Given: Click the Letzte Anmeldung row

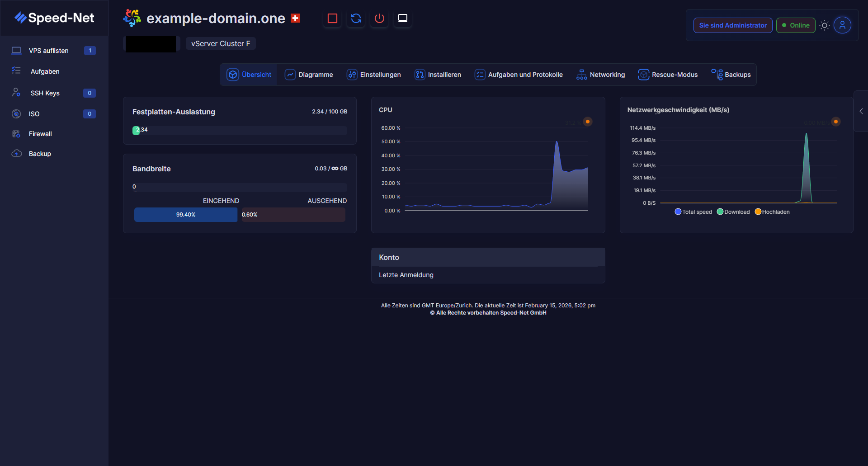Looking at the screenshot, I should [x=488, y=275].
